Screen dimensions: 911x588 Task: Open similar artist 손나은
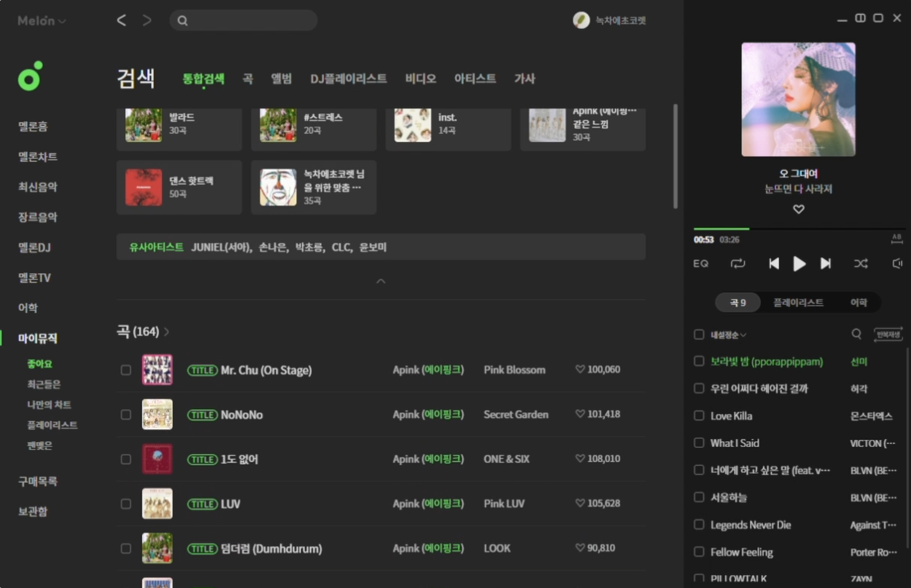pos(273,247)
